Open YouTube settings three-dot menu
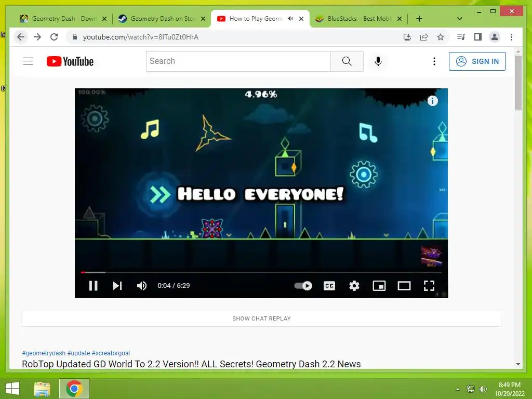 click(x=434, y=61)
